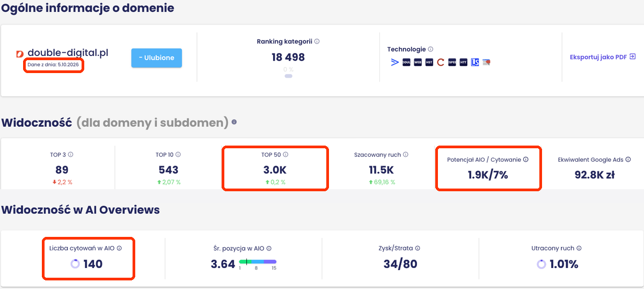Click the green 2,07 % change indicator

(169, 182)
